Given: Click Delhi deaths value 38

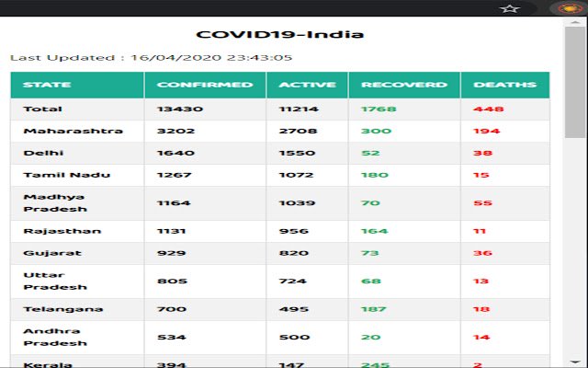Looking at the screenshot, I should 482,154.
